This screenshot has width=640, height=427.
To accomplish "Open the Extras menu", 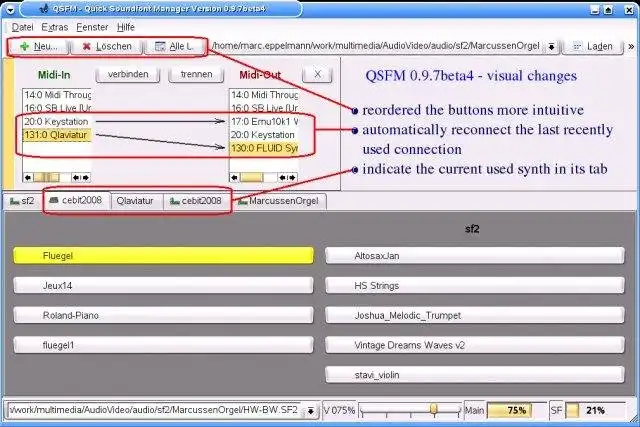I will coord(55,27).
